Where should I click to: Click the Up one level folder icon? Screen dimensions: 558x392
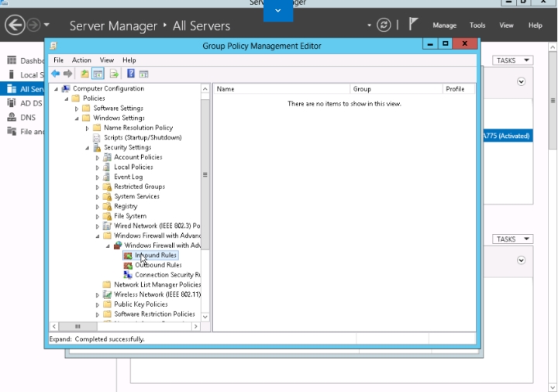coord(84,74)
